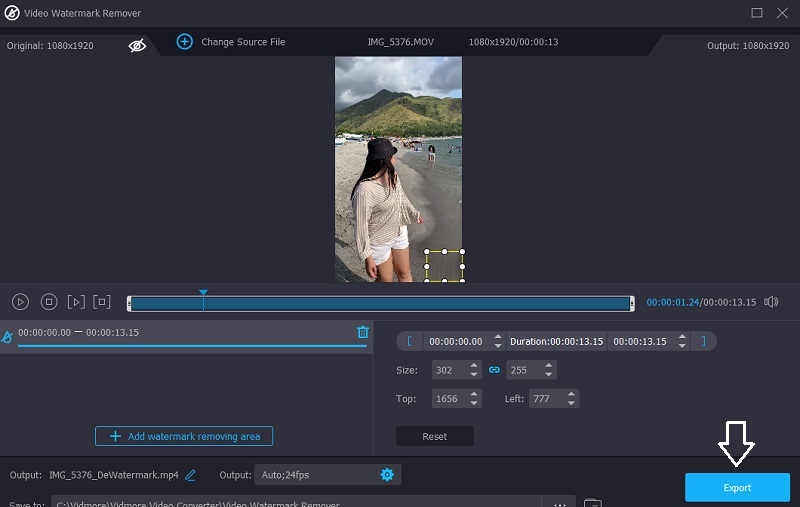Select the yellow watermark selection box

coord(444,266)
